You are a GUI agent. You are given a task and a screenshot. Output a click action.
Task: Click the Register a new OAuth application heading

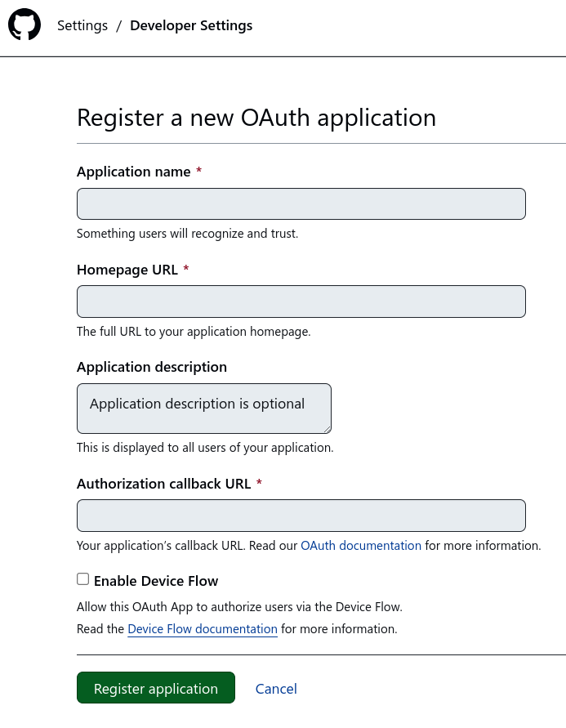click(256, 118)
